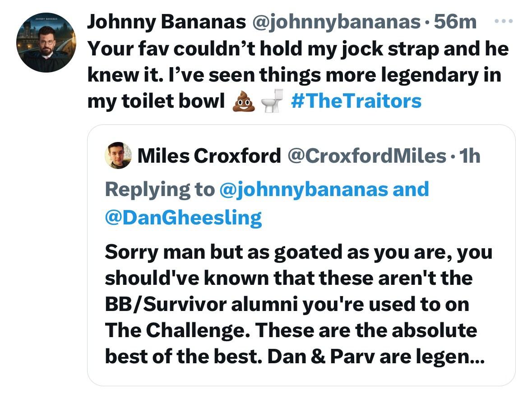Click the 'Replying to' label
This screenshot has width=532, height=393.
[160, 189]
